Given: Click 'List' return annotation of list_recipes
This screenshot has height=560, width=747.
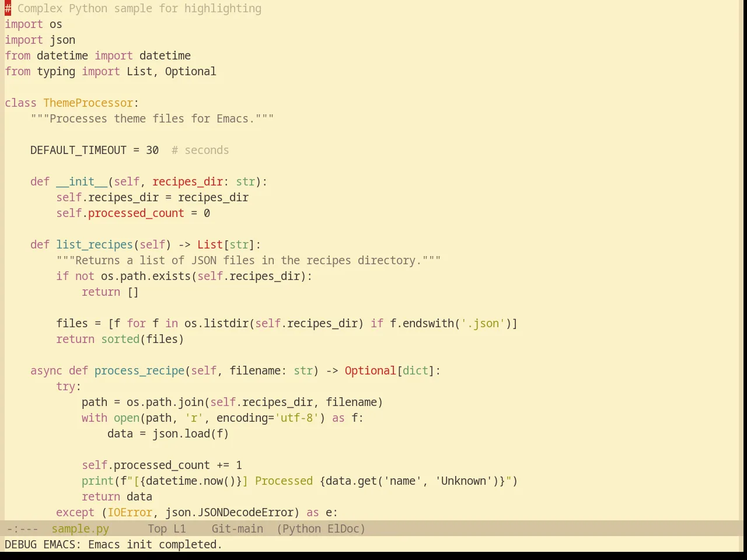Looking at the screenshot, I should tap(210, 244).
